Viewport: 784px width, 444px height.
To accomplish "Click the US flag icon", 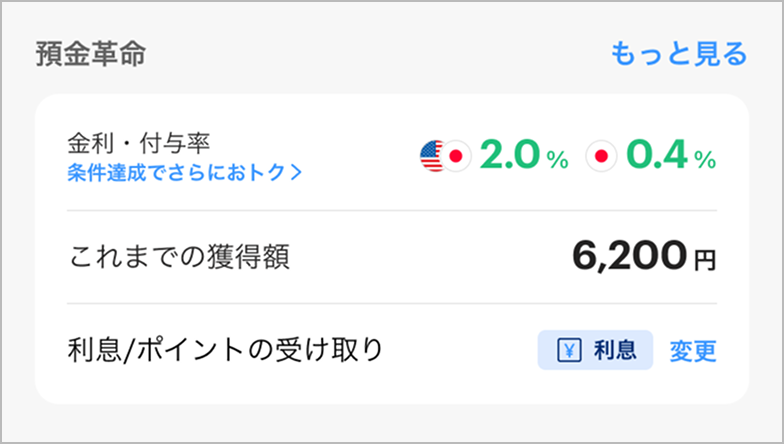I will (431, 156).
